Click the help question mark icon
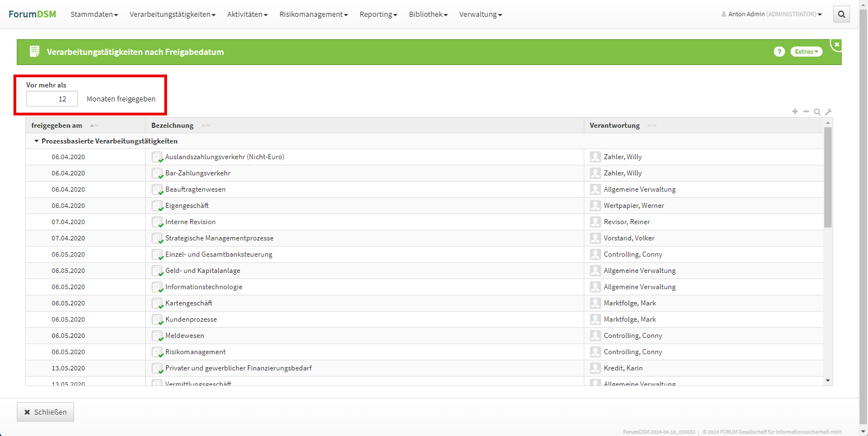The height and width of the screenshot is (436, 868). pos(779,52)
